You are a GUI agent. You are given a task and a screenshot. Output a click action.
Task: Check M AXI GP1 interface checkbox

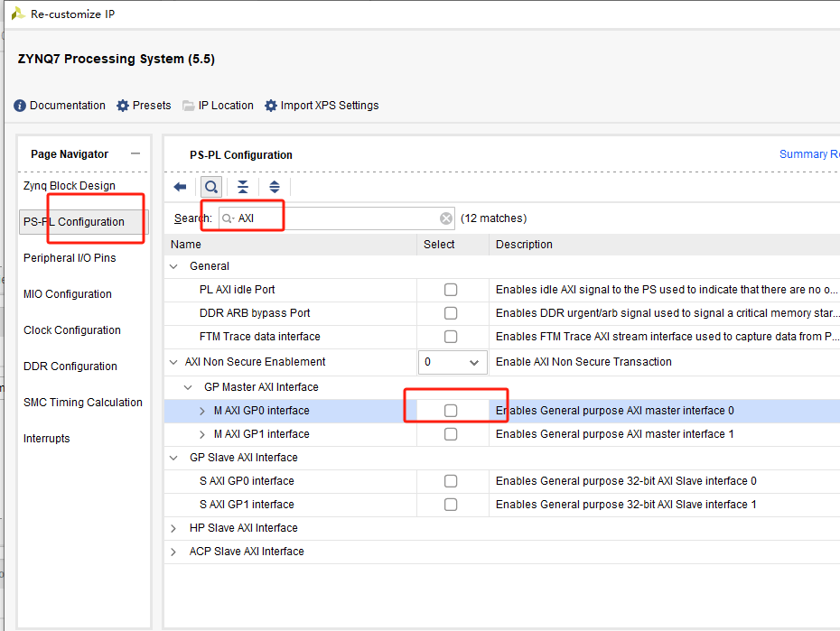[451, 434]
